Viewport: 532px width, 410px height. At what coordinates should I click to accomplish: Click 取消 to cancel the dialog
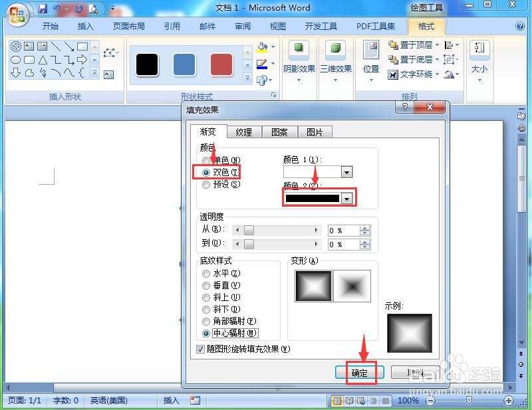pyautogui.click(x=415, y=373)
